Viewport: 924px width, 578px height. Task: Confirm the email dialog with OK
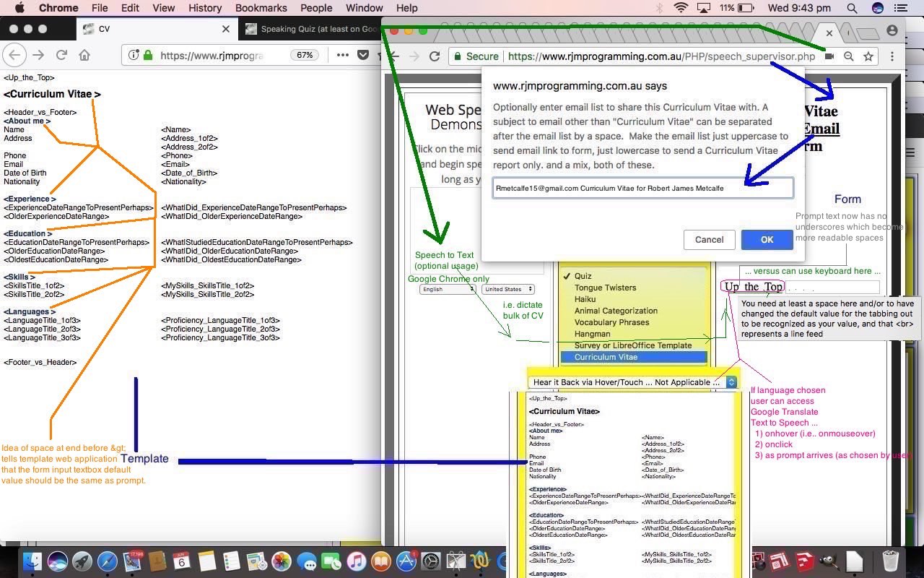point(767,239)
